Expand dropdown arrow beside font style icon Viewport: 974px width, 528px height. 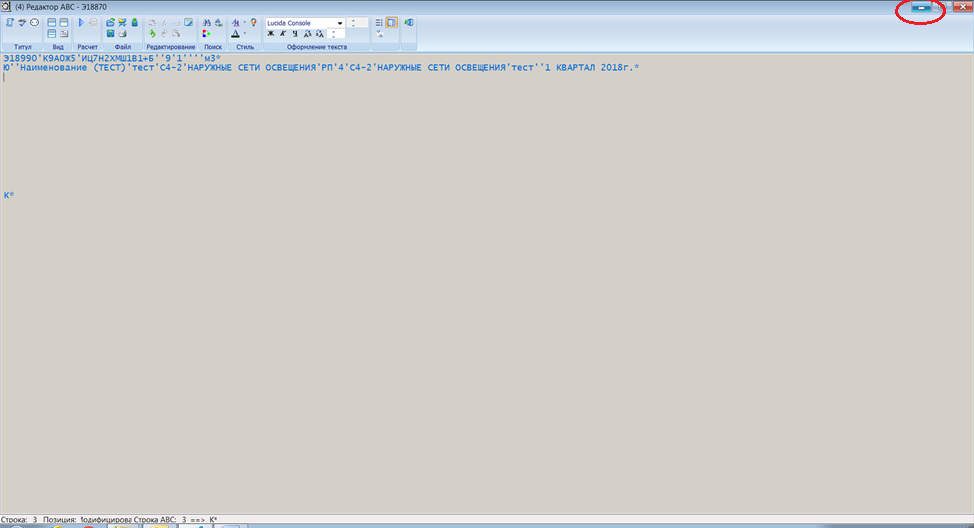point(245,22)
